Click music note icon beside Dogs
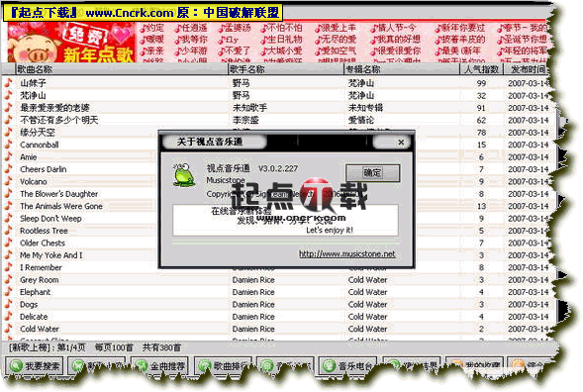The width and height of the screenshot is (583, 392). click(8, 304)
